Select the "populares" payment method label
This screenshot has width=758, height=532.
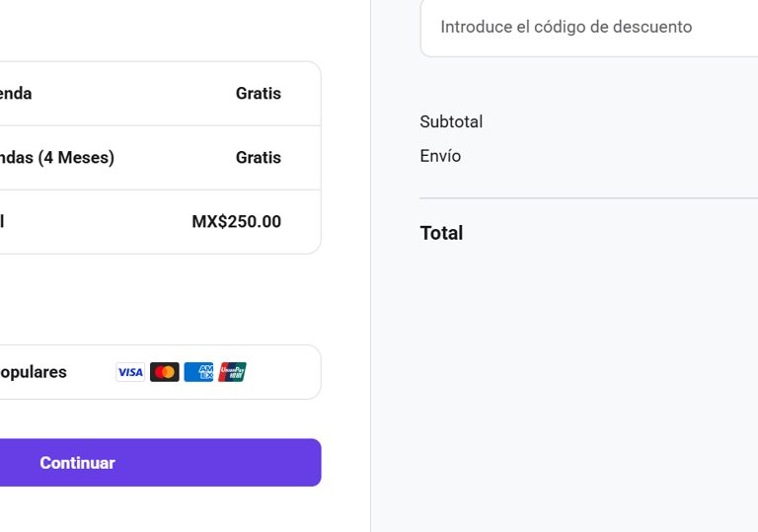pyautogui.click(x=34, y=372)
